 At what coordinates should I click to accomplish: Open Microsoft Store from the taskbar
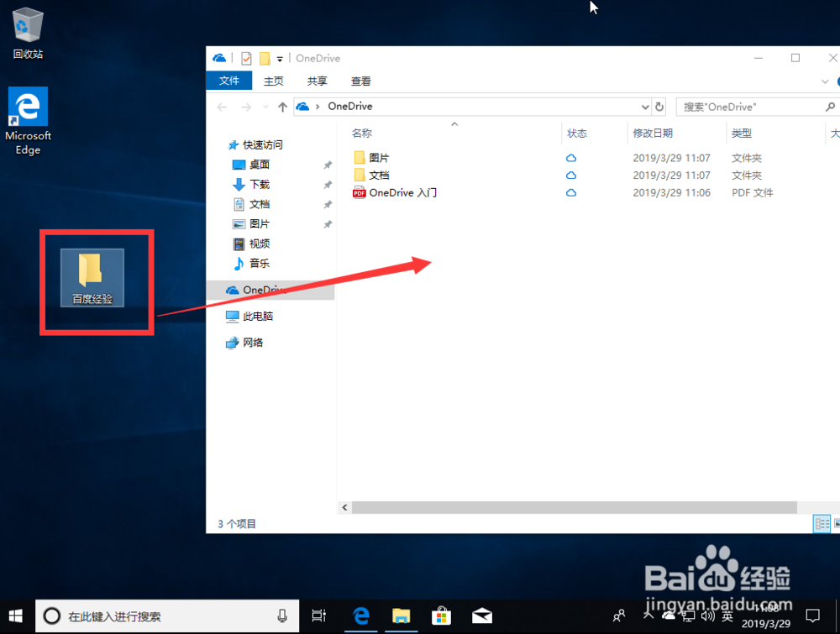click(442, 616)
